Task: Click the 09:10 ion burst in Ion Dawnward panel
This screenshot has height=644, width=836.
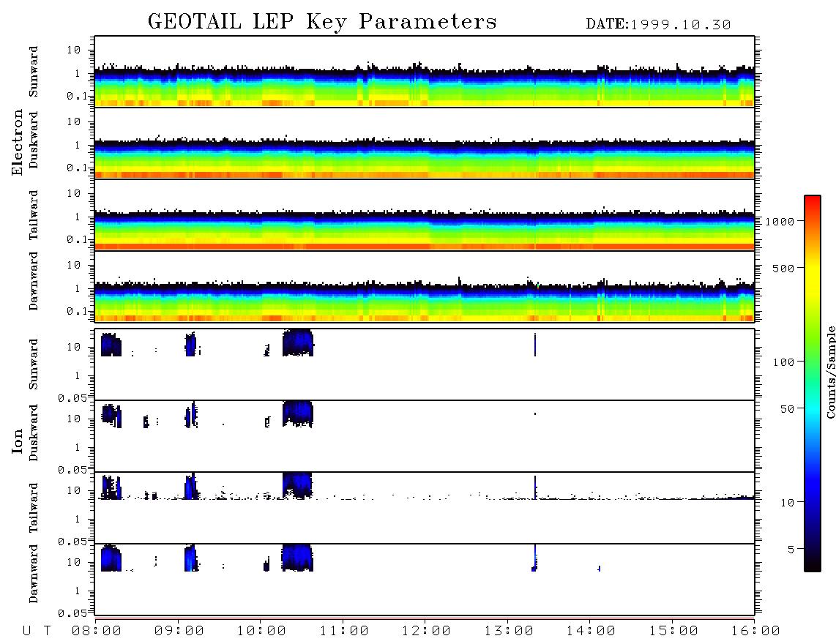Action: tap(191, 558)
